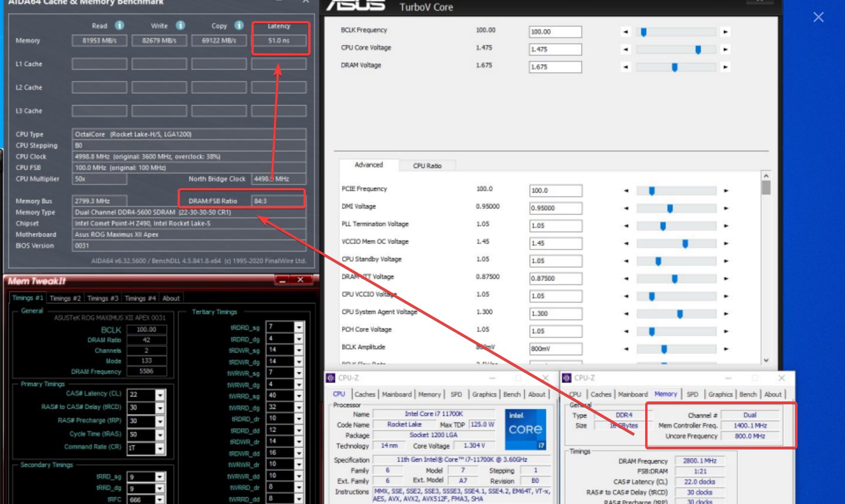Click the Memory Read value 81953 MB/s
This screenshot has height=504, width=845.
point(100,40)
